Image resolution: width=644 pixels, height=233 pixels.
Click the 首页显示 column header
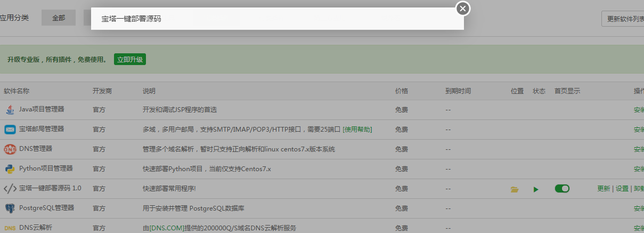click(567, 91)
